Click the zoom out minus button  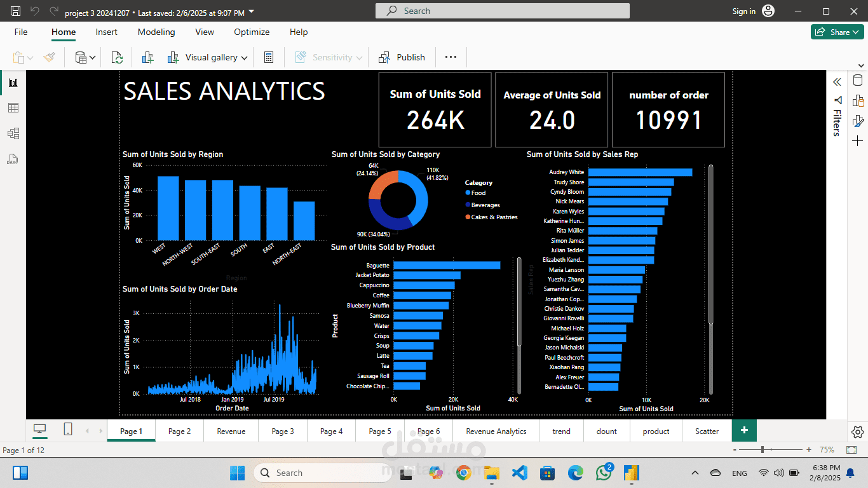point(735,449)
